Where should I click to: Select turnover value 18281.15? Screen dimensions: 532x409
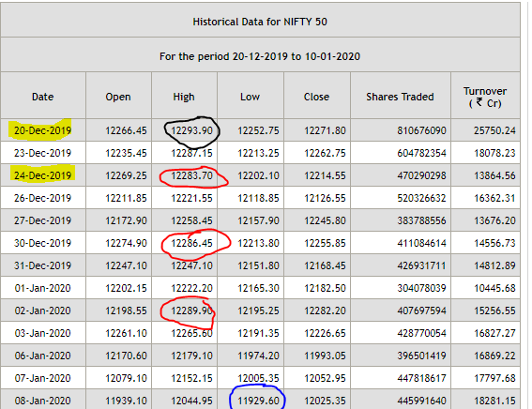point(494,401)
